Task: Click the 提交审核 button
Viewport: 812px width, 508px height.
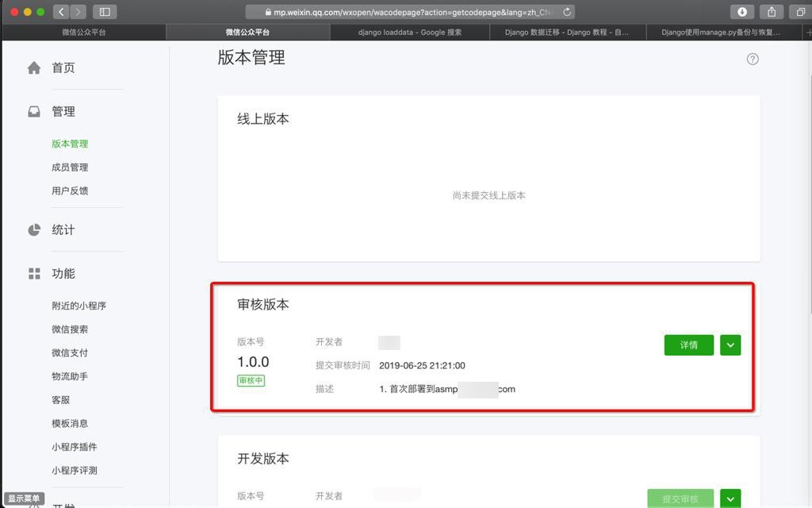Action: tap(680, 498)
